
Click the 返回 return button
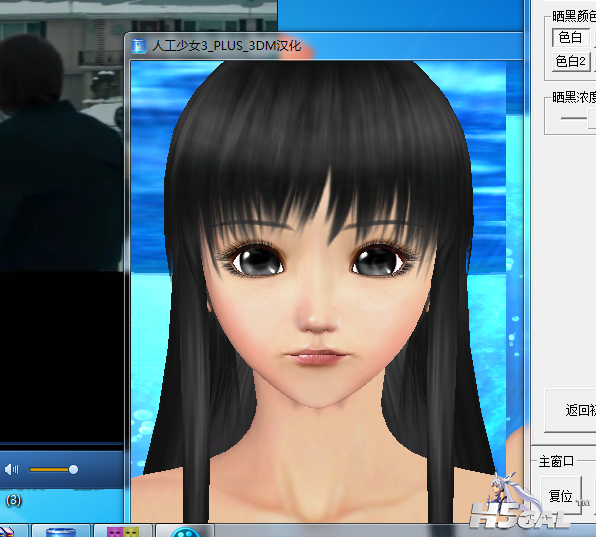click(x=571, y=410)
